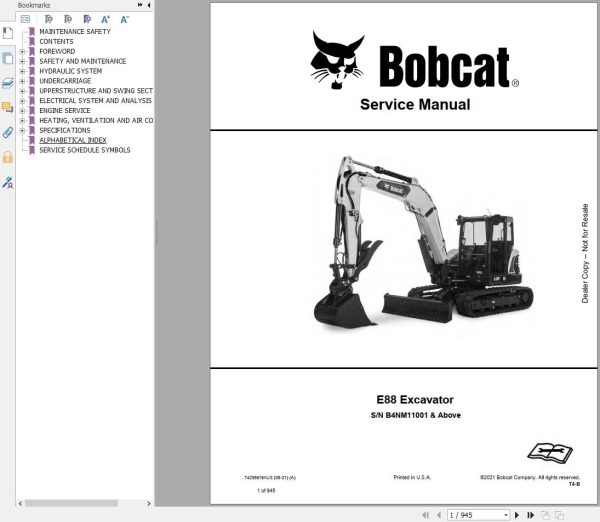600x522 pixels.
Task: Click the bookmarks scrollbar left arrow
Action: point(20,503)
